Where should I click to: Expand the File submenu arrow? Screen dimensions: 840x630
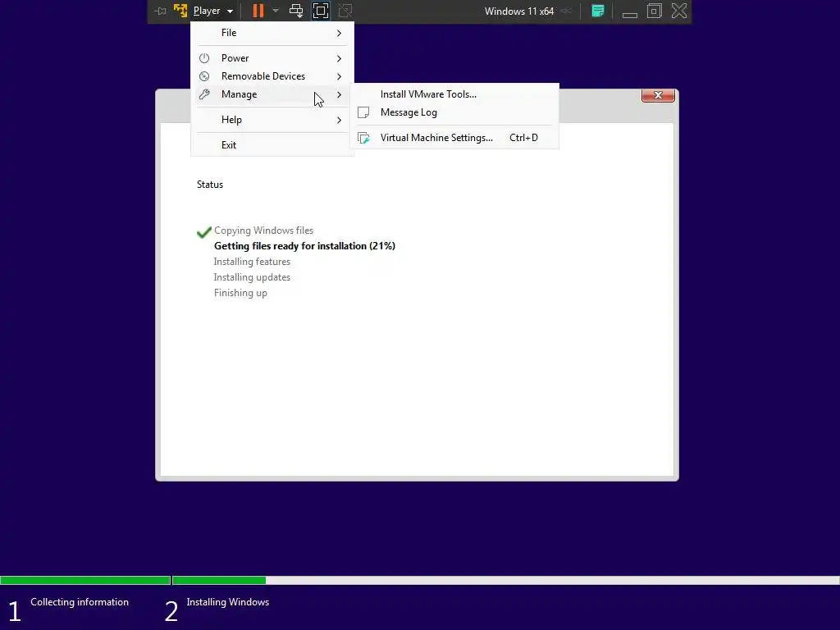[339, 33]
